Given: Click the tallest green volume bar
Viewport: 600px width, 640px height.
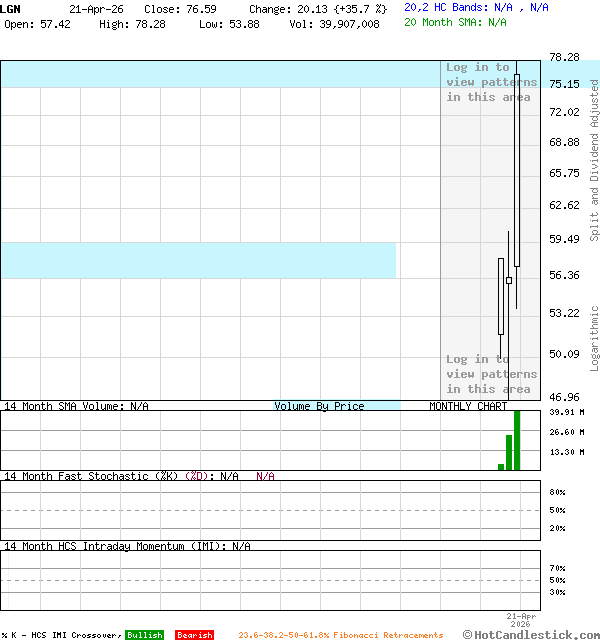Looking at the screenshot, I should coord(517,440).
